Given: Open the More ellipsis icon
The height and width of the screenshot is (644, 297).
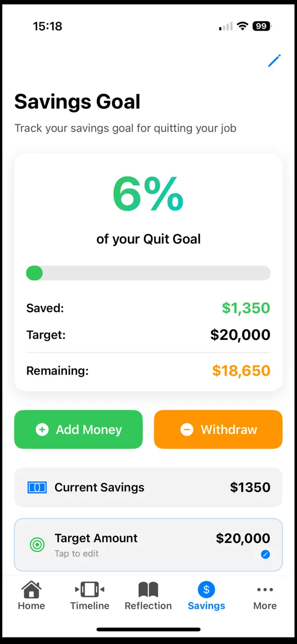Looking at the screenshot, I should point(265,589).
